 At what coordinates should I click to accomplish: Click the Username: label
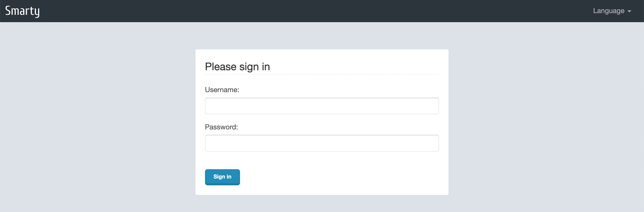pyautogui.click(x=222, y=90)
